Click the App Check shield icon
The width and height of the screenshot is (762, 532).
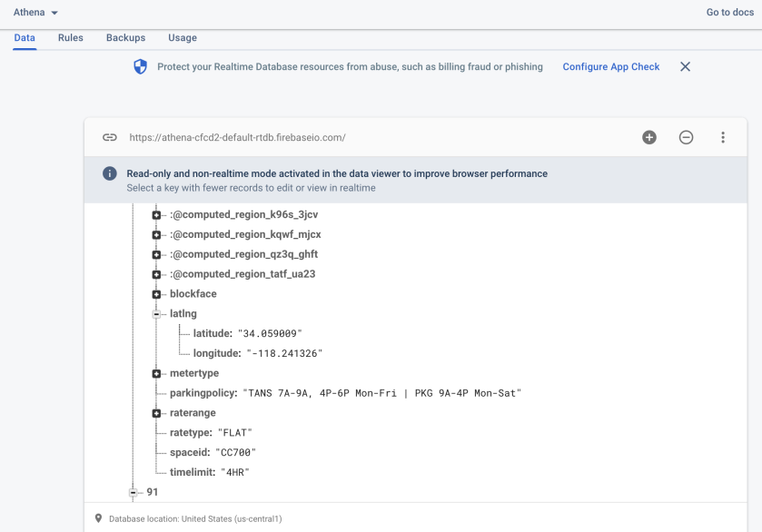point(141,66)
